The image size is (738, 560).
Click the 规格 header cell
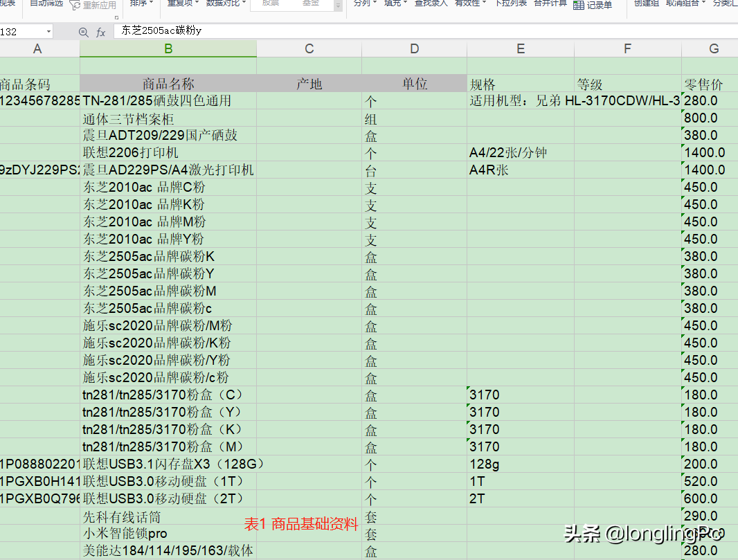click(x=521, y=84)
